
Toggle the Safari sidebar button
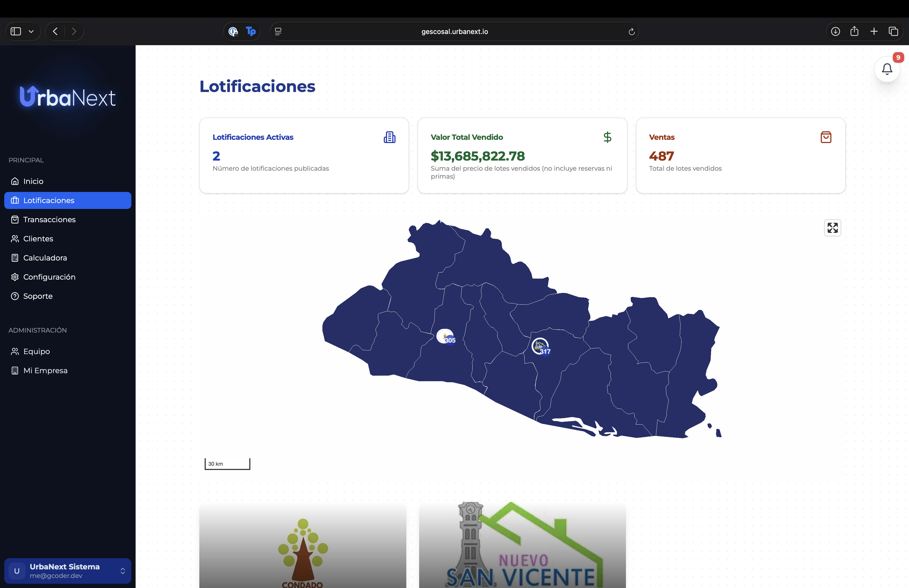(x=16, y=31)
